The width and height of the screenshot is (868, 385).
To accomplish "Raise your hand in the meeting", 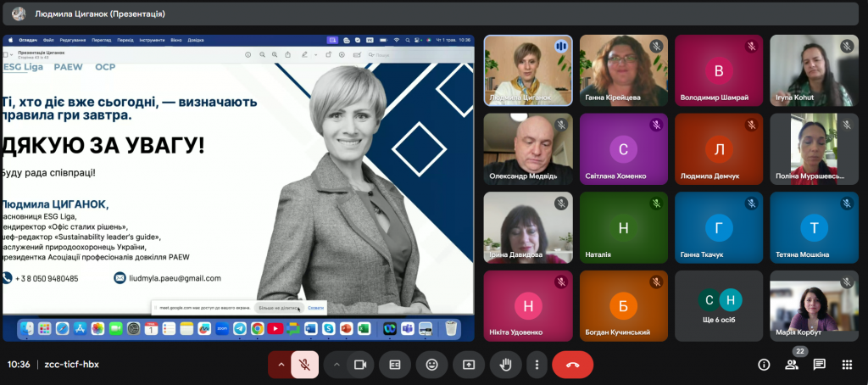I will coord(505,365).
